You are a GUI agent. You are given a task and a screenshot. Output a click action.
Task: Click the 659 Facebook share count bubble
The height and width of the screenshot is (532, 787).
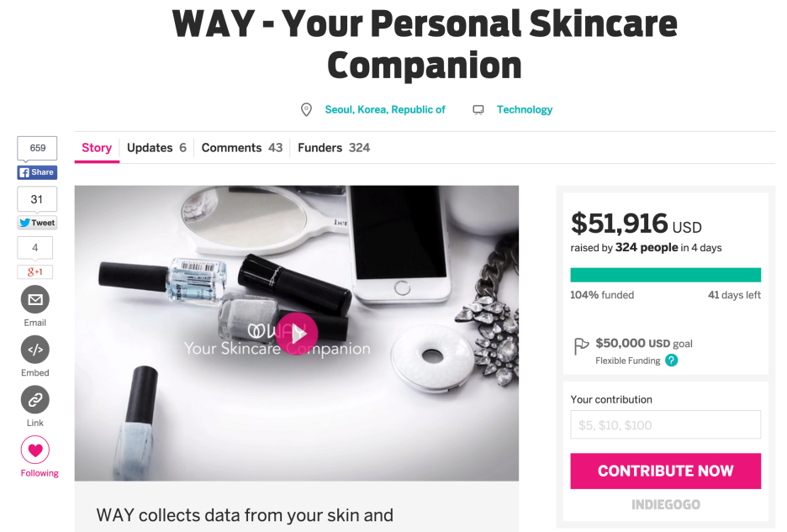[37, 148]
